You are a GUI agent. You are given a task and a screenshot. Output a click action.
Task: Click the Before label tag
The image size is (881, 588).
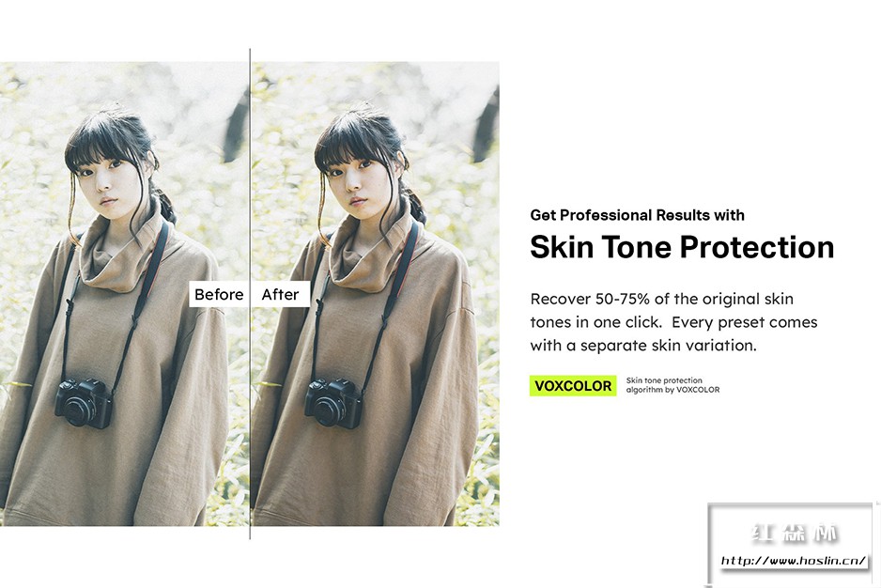(219, 294)
